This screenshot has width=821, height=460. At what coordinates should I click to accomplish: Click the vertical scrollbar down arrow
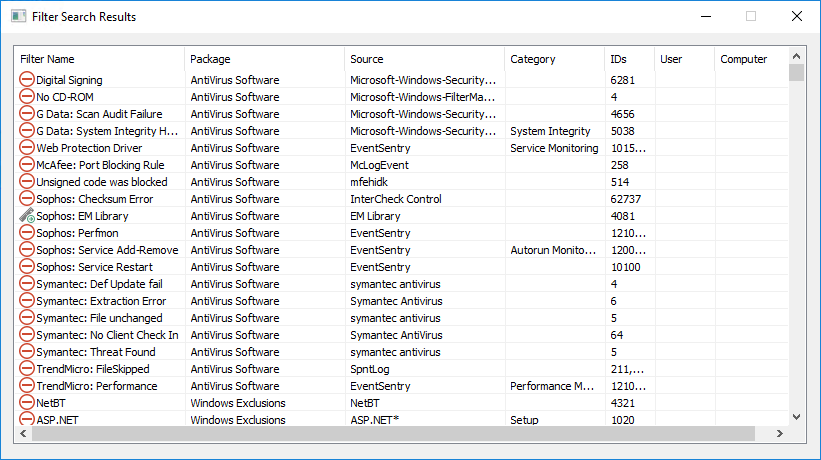pyautogui.click(x=796, y=417)
